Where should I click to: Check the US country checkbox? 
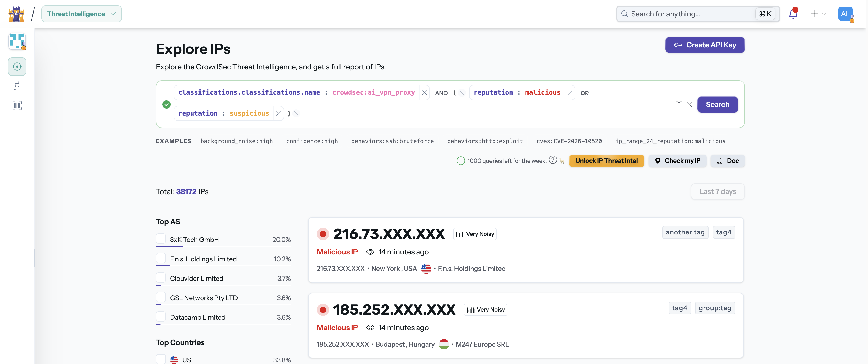tap(161, 359)
